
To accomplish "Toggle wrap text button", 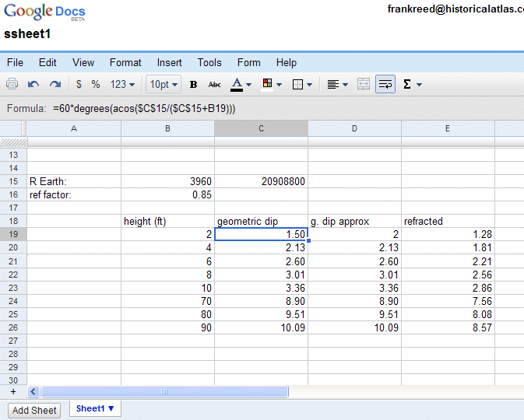I will pyautogui.click(x=385, y=84).
